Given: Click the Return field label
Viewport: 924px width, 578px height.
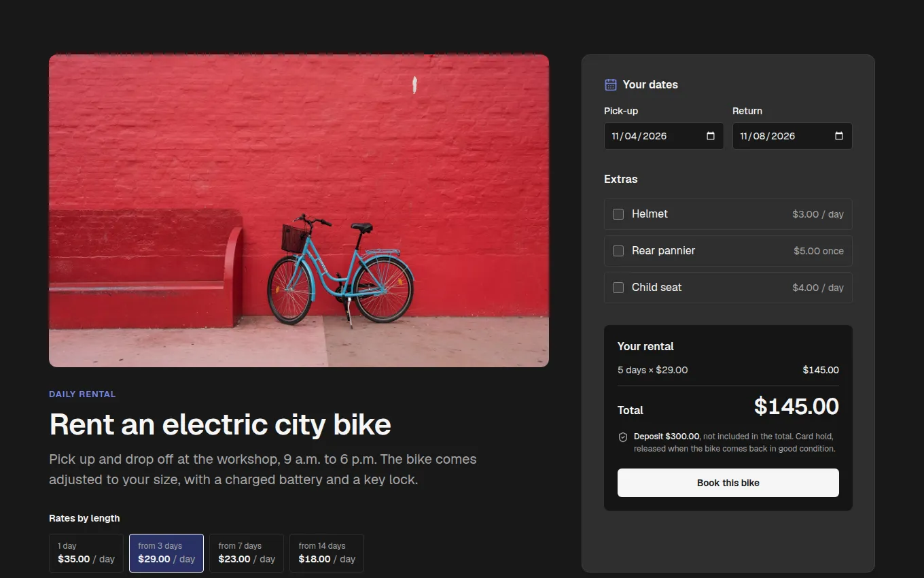Looking at the screenshot, I should pyautogui.click(x=747, y=111).
